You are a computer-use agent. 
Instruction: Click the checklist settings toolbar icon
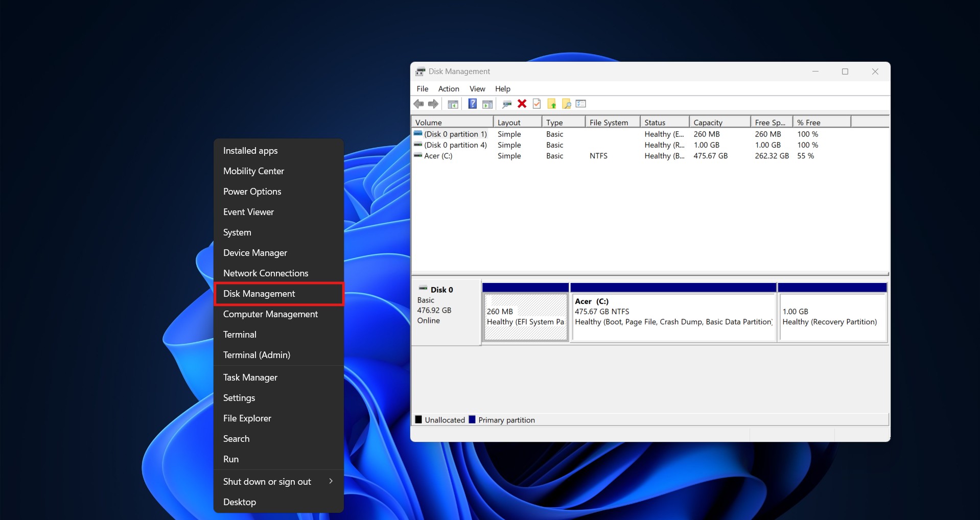click(x=581, y=104)
